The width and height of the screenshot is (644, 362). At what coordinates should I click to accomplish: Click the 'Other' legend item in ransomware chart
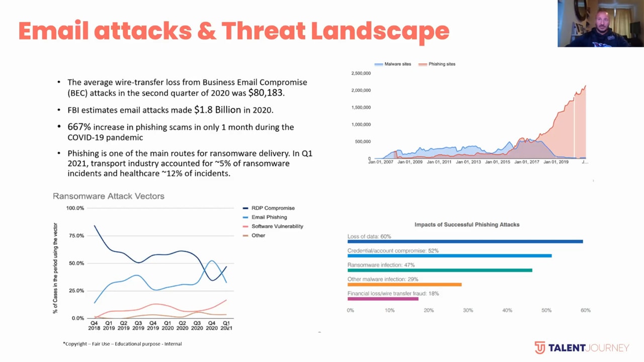tap(258, 235)
